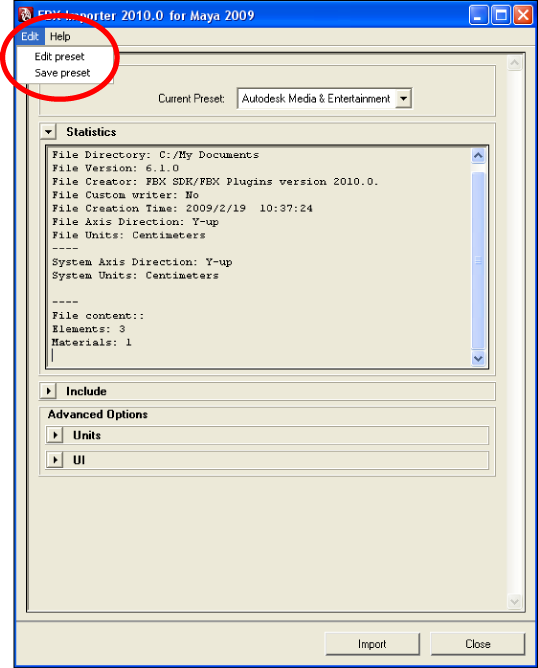The image size is (538, 668).
Task: Click the main panel scroll up arrow
Action: coord(515,63)
